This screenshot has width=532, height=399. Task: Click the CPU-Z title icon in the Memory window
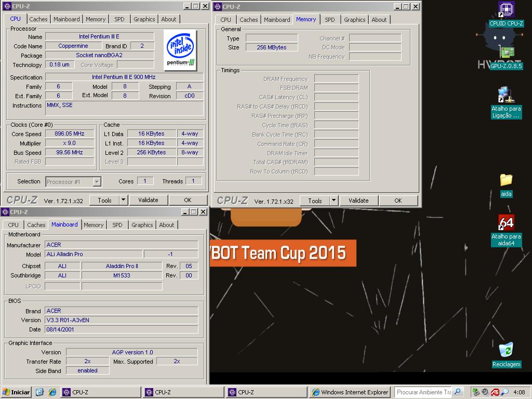pyautogui.click(x=218, y=6)
